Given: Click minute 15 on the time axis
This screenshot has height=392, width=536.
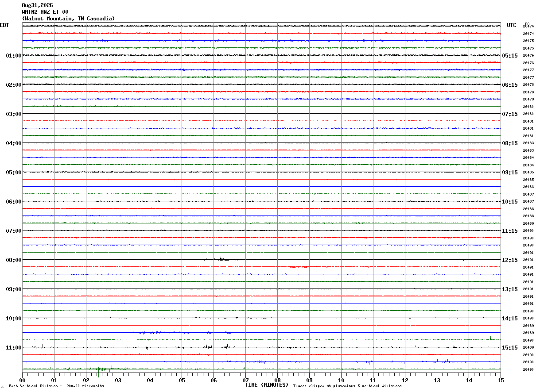Looking at the screenshot, I should tap(501, 380).
